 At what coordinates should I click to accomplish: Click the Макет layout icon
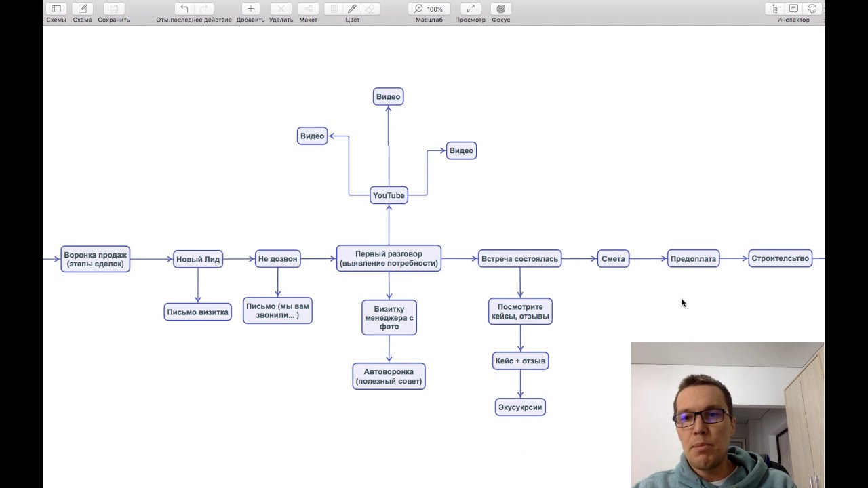click(308, 9)
